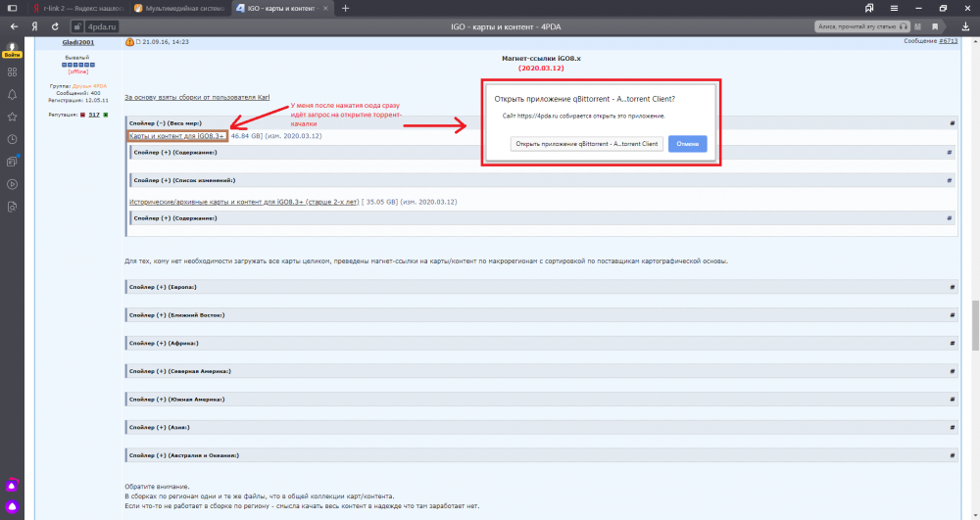Lower reputation with the red minus icon
980x520 pixels.
[x=82, y=115]
